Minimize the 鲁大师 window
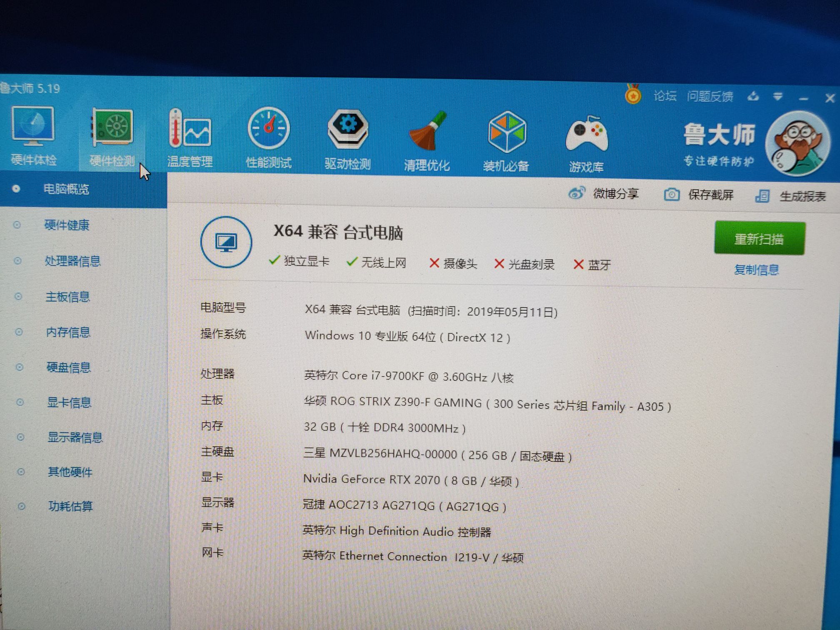This screenshot has width=840, height=630. pos(804,99)
